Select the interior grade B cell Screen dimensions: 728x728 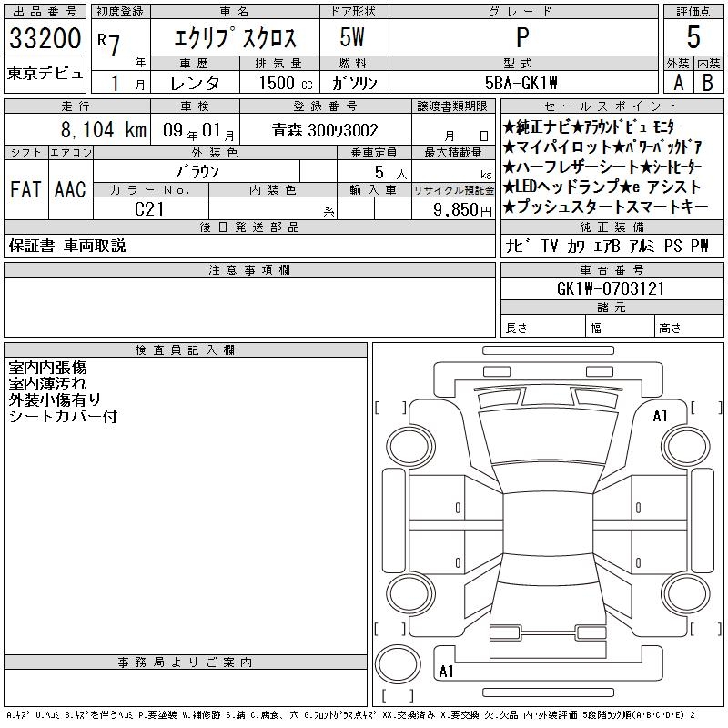(707, 82)
